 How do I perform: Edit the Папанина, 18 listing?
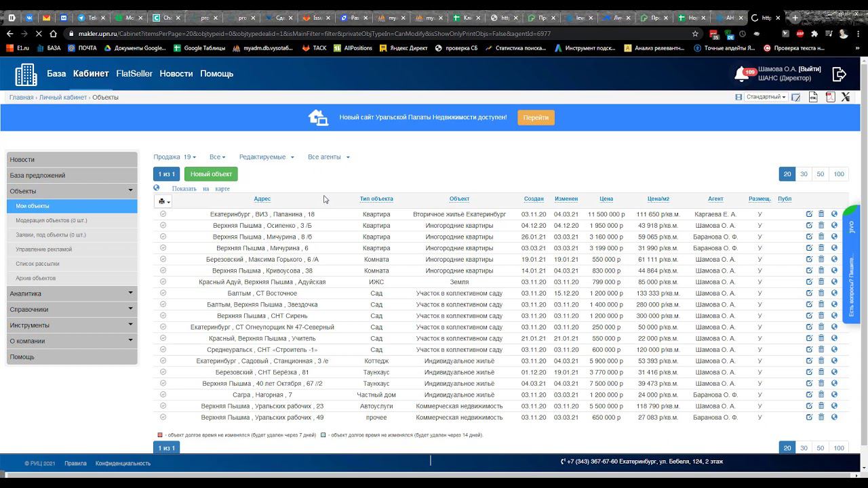point(809,214)
